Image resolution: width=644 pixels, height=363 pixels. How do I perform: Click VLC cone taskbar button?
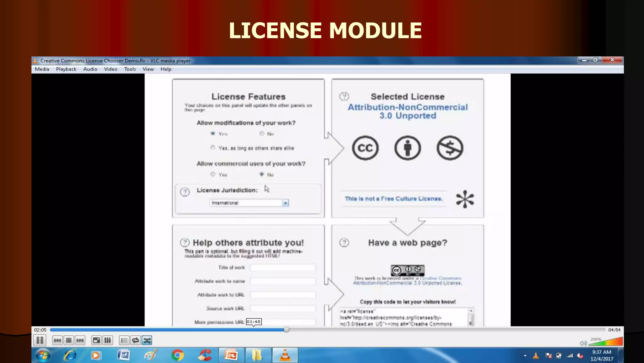click(x=285, y=355)
